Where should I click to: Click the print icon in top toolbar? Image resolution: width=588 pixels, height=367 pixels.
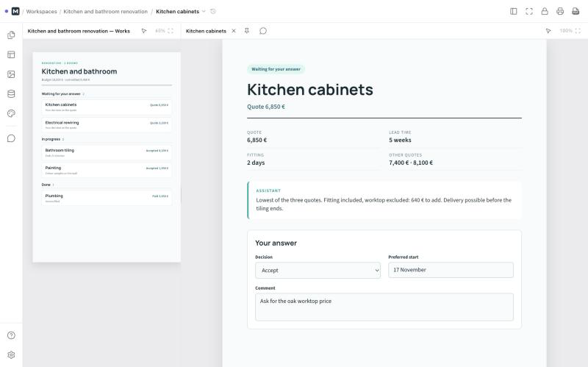pyautogui.click(x=560, y=11)
